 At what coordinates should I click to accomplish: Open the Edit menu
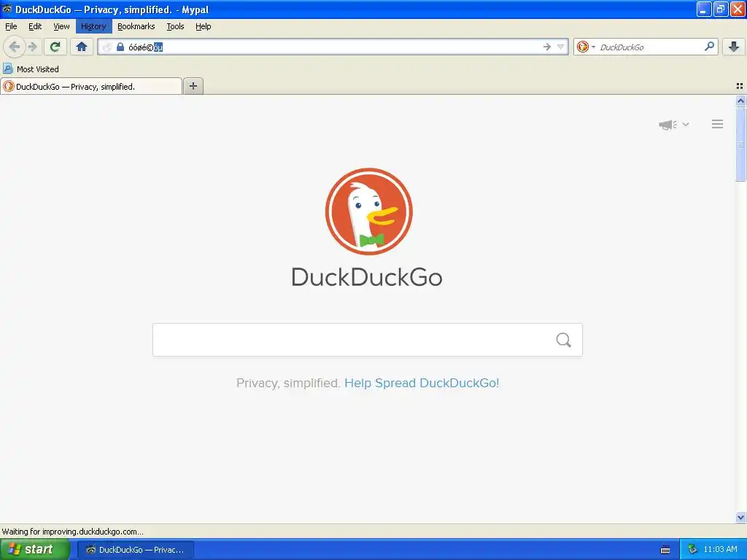click(x=35, y=26)
